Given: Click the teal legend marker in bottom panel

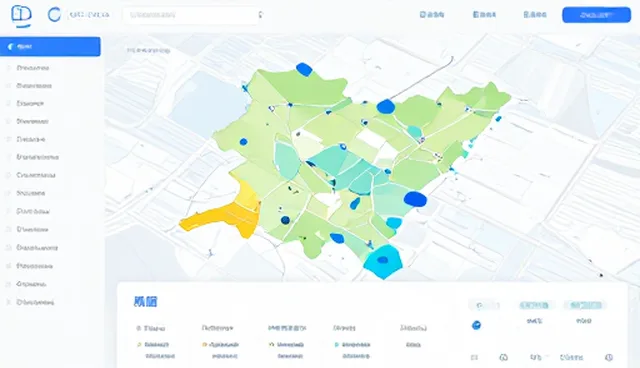Looking at the screenshot, I should 337,345.
